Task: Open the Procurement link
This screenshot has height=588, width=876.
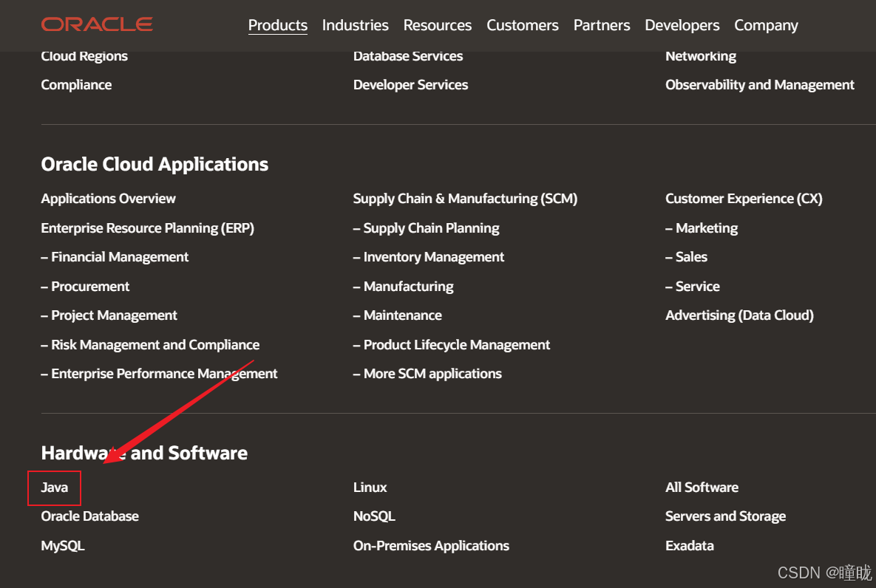Action: click(x=85, y=287)
